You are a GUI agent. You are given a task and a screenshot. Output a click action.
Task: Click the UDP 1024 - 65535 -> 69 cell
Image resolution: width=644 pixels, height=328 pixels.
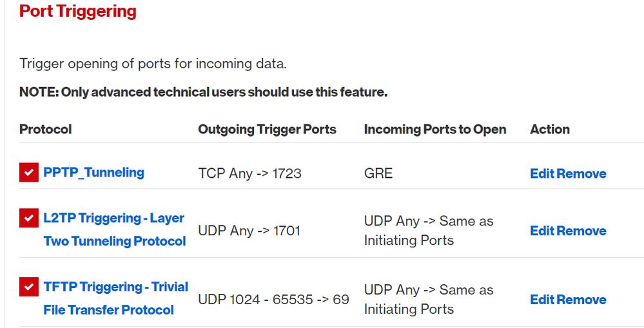click(x=273, y=300)
